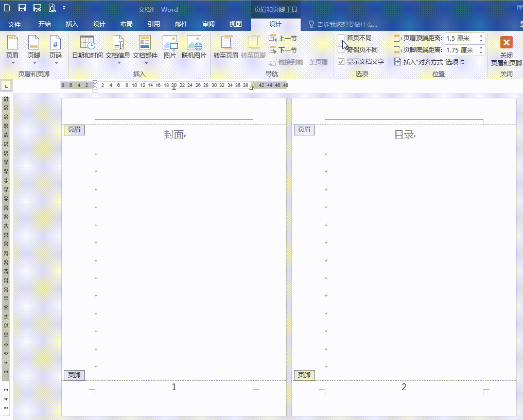Go to 下一节 next section
This screenshot has height=420, width=523.
coord(283,50)
